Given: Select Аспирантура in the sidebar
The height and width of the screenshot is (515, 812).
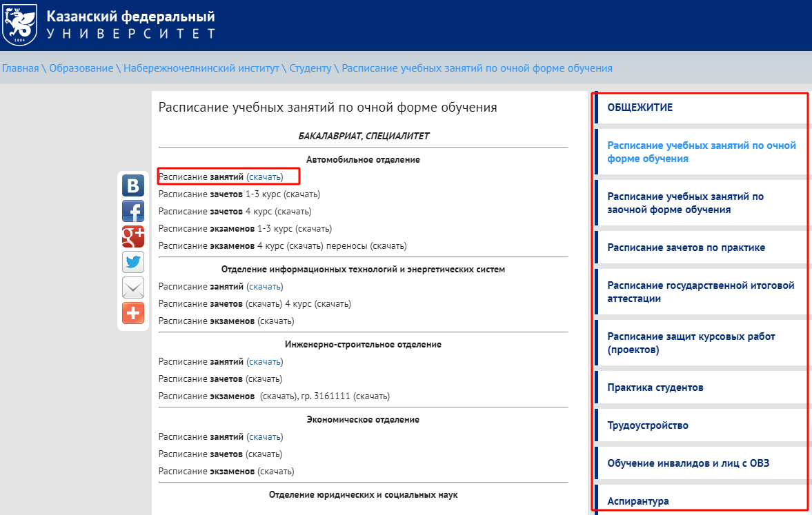Looking at the screenshot, I should coord(637,501).
